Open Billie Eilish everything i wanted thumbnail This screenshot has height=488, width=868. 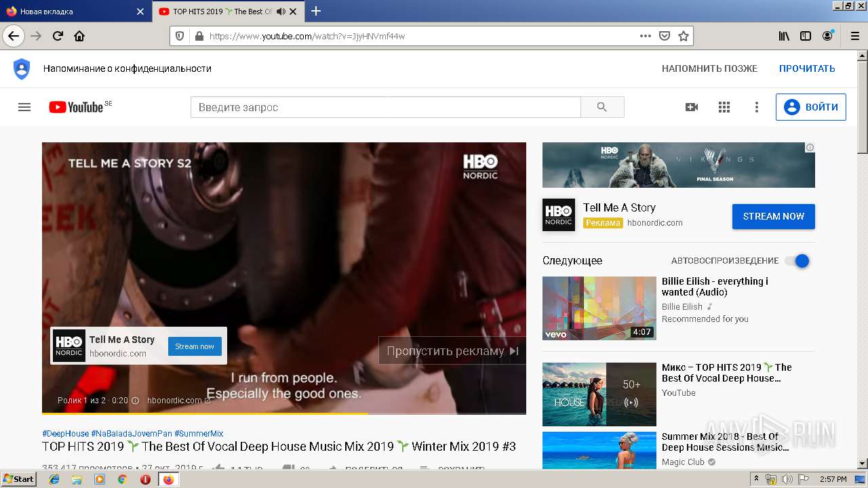coord(599,308)
